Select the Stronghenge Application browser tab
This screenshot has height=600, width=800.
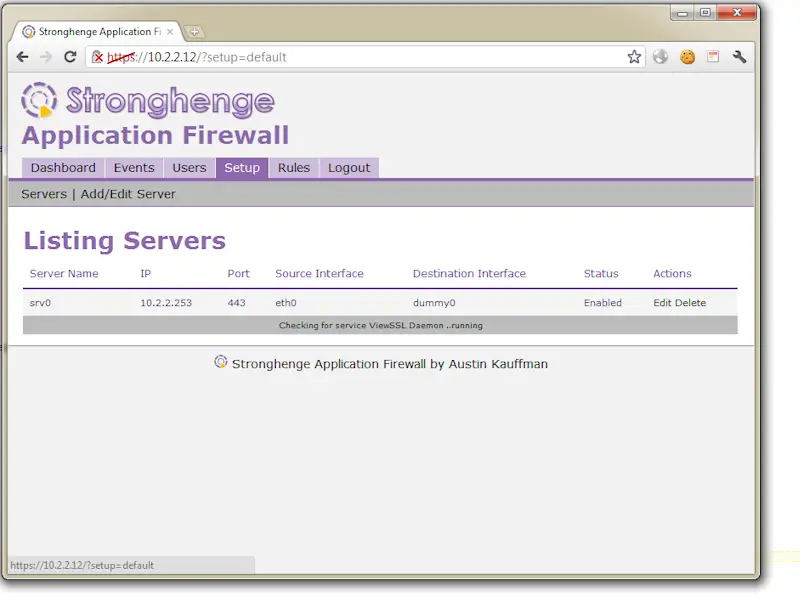pyautogui.click(x=97, y=32)
